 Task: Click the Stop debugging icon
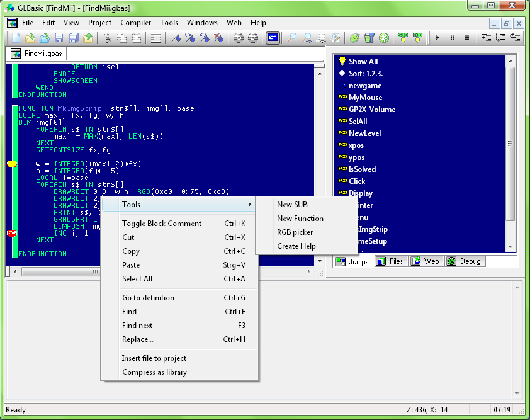point(466,38)
